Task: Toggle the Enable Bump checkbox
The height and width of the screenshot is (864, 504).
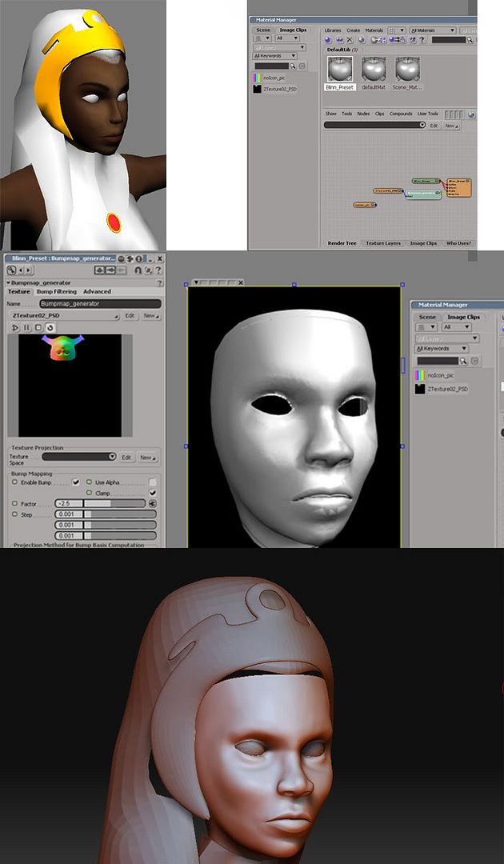Action: click(75, 482)
